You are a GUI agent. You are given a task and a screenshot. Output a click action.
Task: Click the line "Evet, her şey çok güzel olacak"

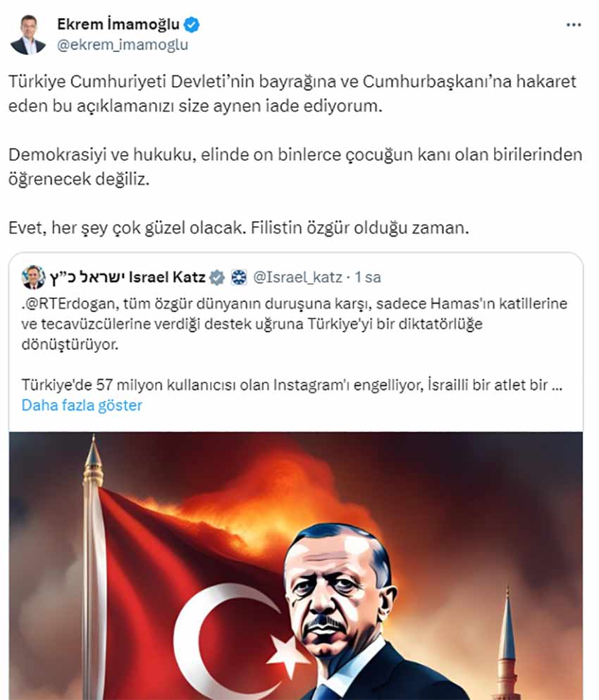[238, 227]
